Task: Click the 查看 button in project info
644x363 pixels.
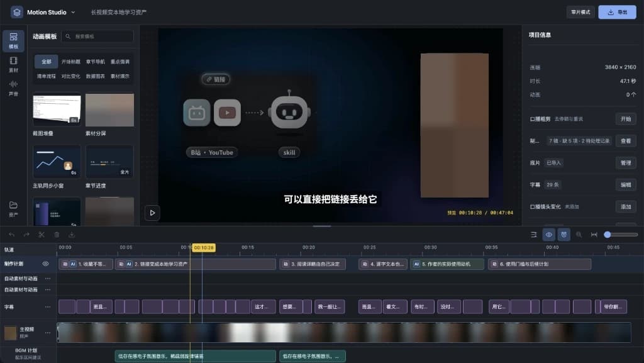Action: pos(626,141)
